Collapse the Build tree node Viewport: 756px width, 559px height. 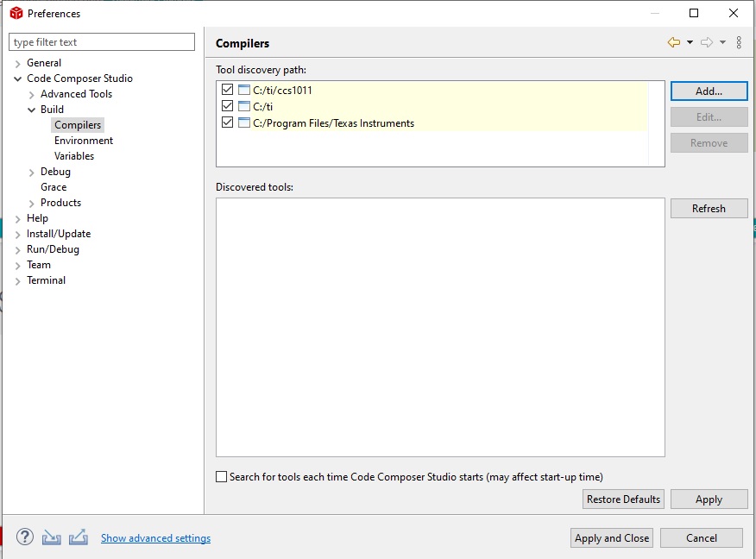tap(32, 110)
